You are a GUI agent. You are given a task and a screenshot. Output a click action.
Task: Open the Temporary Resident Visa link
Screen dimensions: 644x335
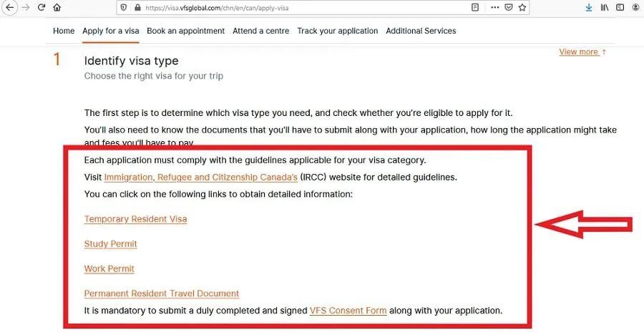coord(135,219)
